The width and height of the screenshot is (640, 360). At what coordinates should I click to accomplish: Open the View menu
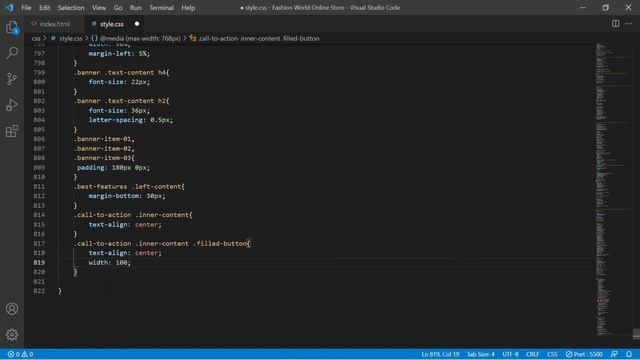pyautogui.click(x=99, y=7)
